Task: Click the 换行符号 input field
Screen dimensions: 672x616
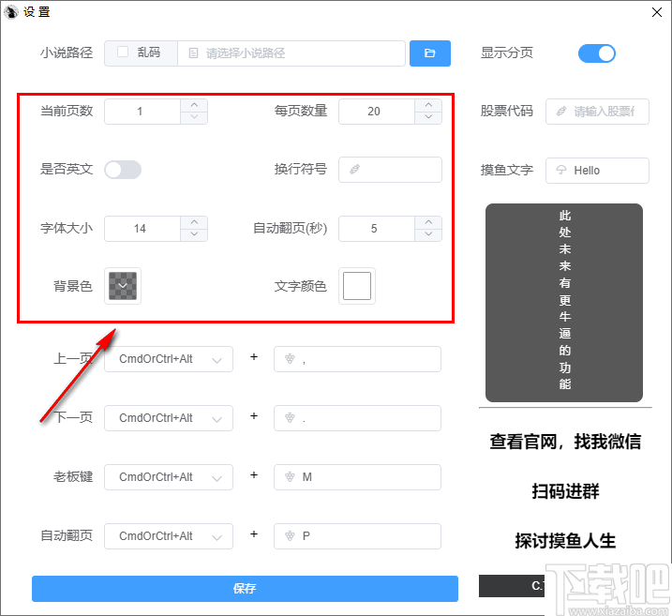Action: pos(390,170)
